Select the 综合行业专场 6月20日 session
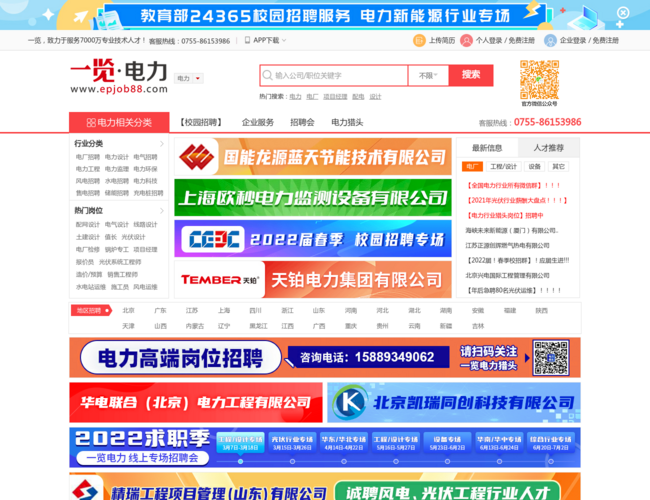650x500 pixels. pyautogui.click(x=551, y=443)
